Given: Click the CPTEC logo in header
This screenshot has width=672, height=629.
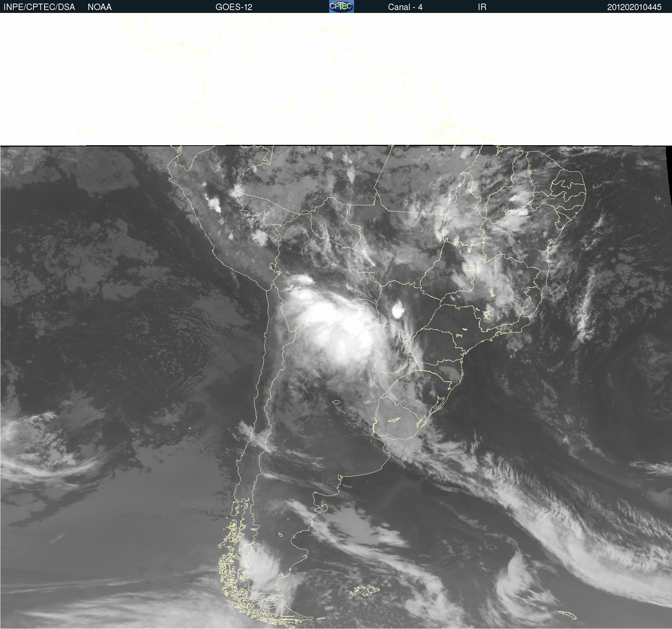Looking at the screenshot, I should 341,6.
